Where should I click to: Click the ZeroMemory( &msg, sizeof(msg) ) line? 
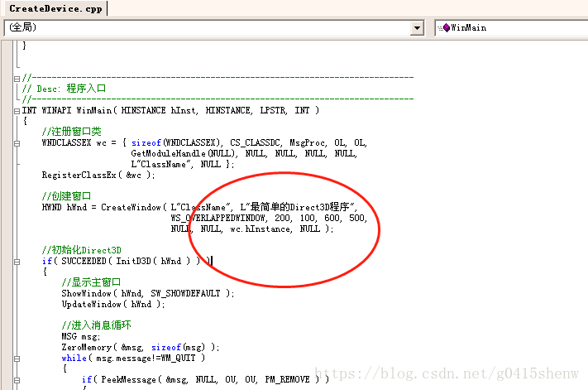pos(141,348)
